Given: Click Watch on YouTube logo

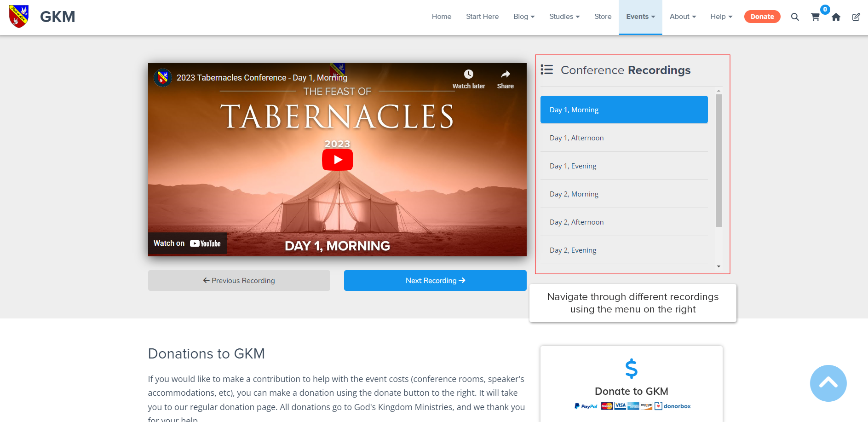Looking at the screenshot, I should [187, 243].
